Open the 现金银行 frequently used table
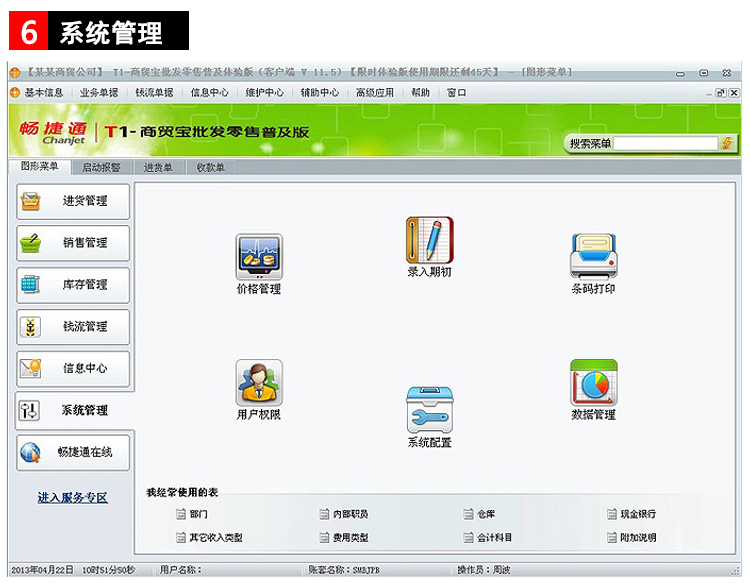This screenshot has width=750, height=583. coord(638,514)
